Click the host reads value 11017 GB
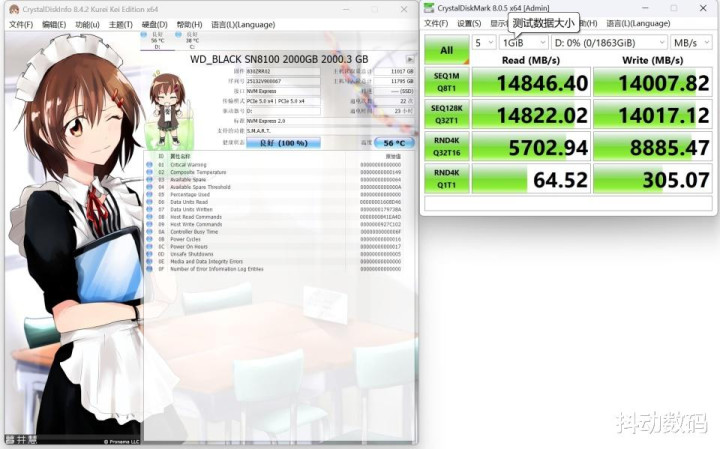Image resolution: width=720 pixels, height=449 pixels. click(394, 72)
